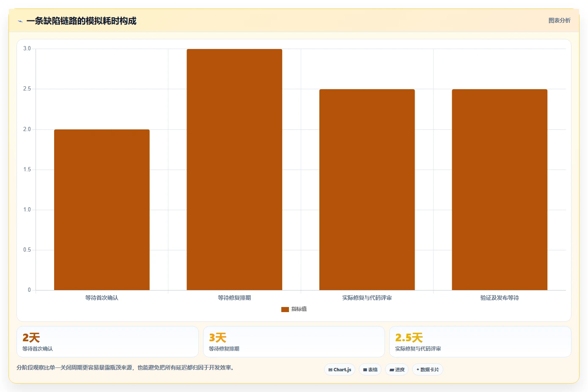Click the x-axis label 等待首次确认

(x=102, y=298)
